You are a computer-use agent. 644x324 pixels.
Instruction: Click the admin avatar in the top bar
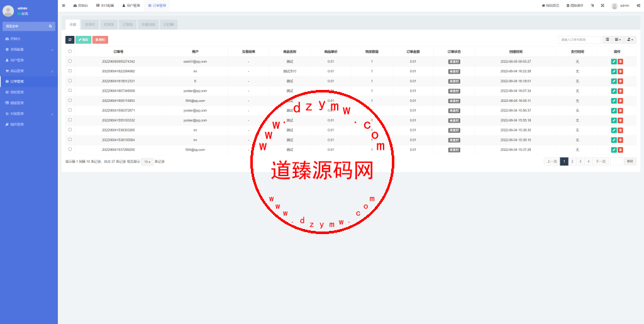(614, 6)
